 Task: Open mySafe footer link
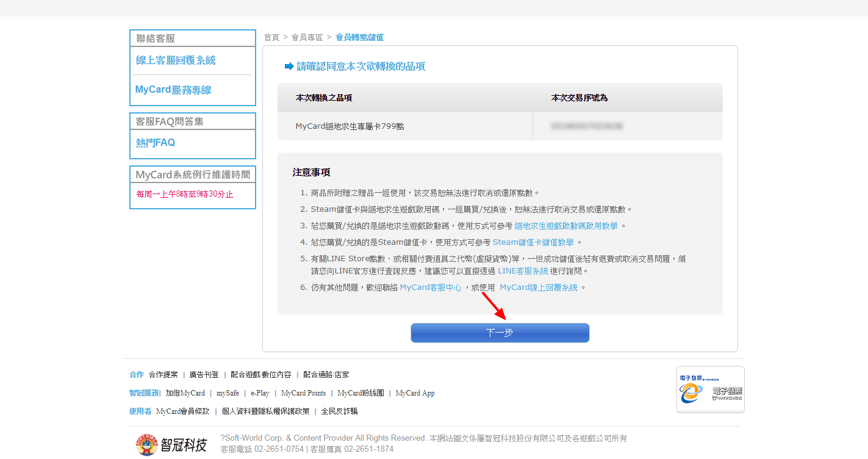coord(228,393)
